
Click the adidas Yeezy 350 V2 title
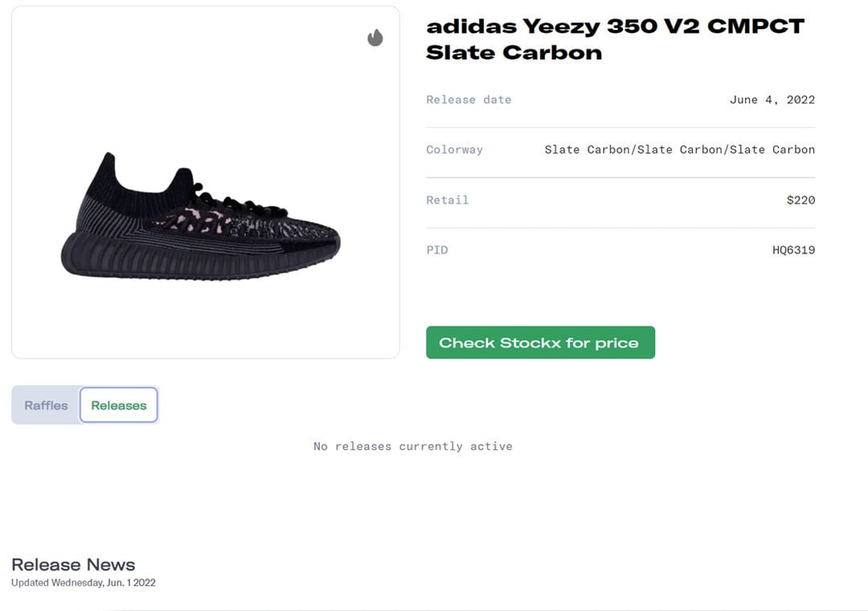(615, 39)
